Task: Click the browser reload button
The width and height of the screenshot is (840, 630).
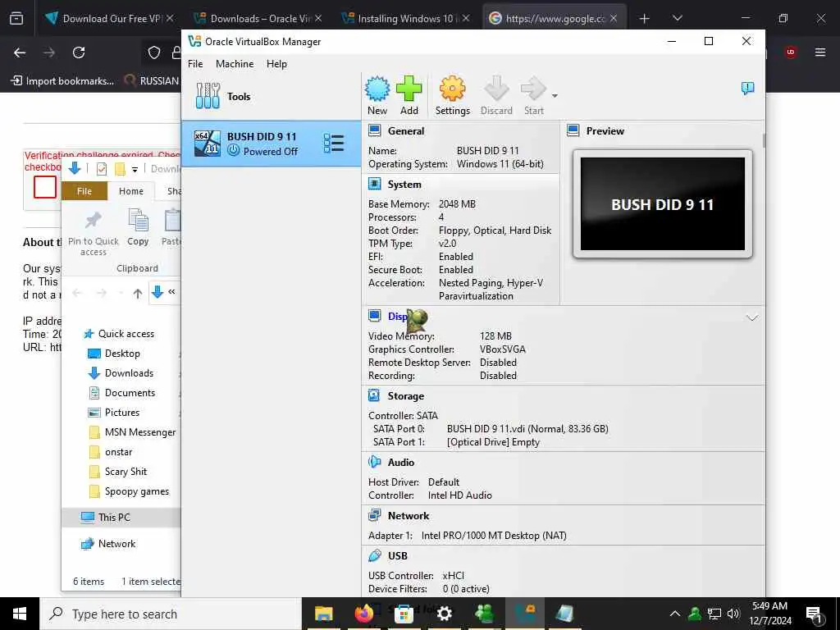Action: [79, 52]
